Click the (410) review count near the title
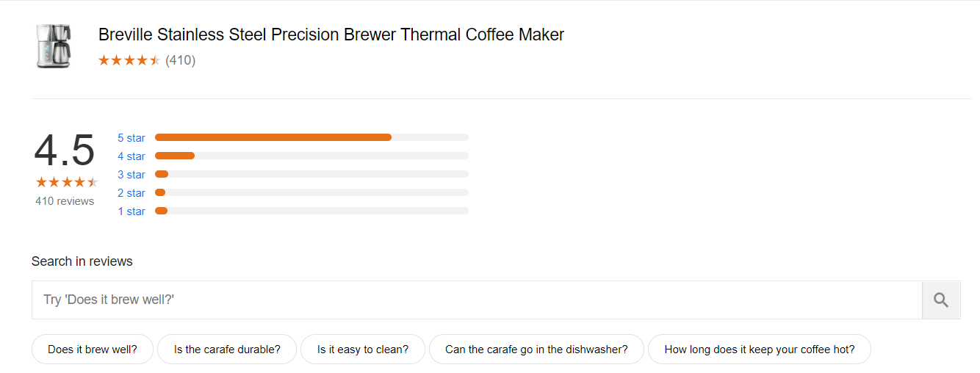 point(181,60)
